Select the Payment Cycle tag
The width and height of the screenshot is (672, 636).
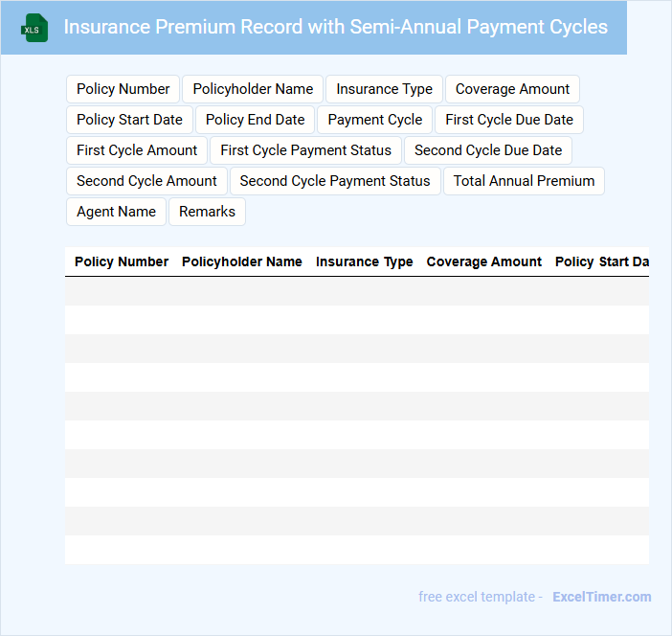point(374,120)
